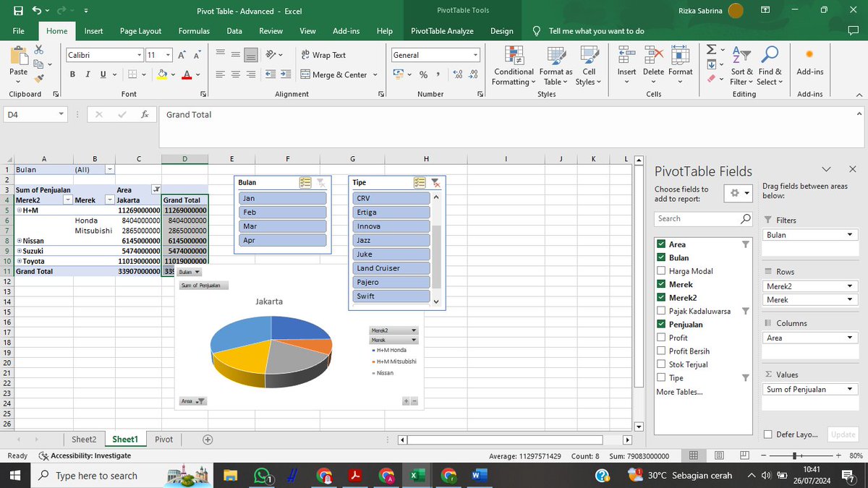Open Conditional Formatting menu
The image size is (868, 488).
(x=514, y=66)
